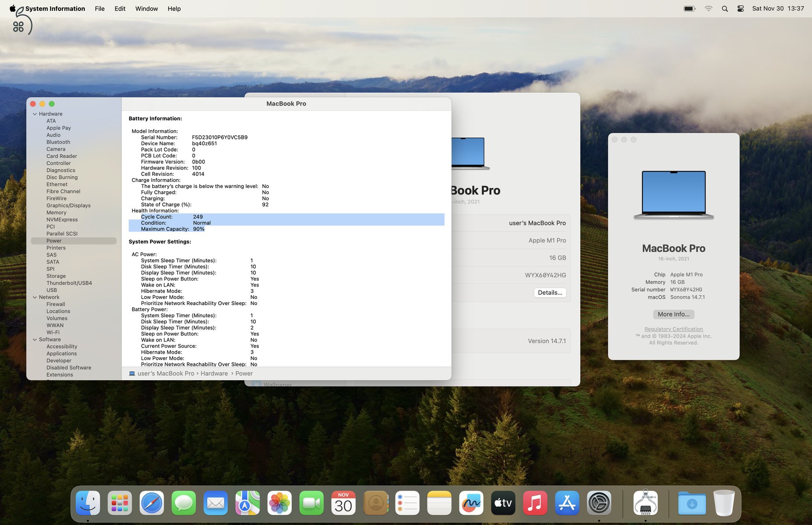Viewport: 812px width, 525px height.
Task: Open Messages app in the Dock
Action: (184, 503)
